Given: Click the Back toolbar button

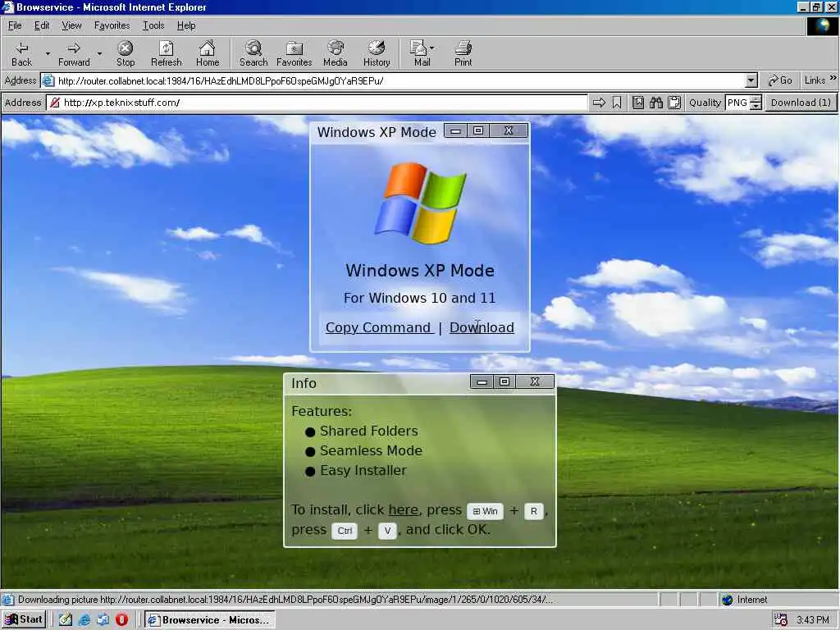Looking at the screenshot, I should (21, 53).
